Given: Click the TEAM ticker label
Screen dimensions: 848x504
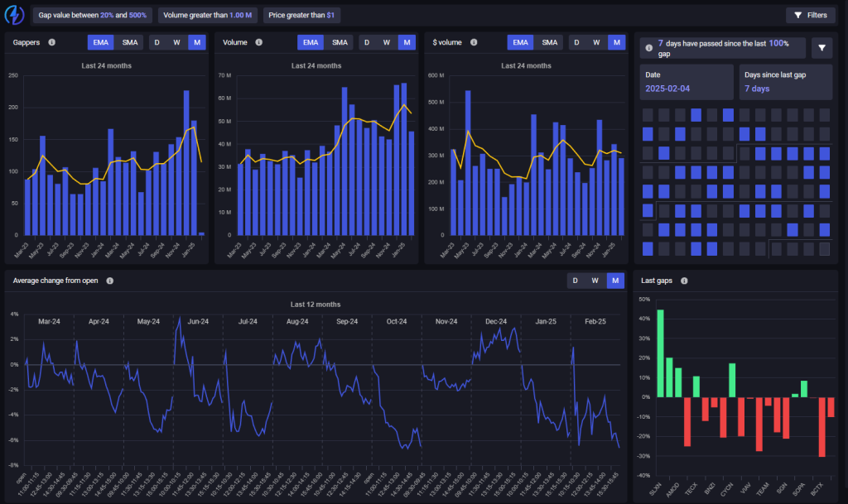Looking at the screenshot, I should click(762, 489).
